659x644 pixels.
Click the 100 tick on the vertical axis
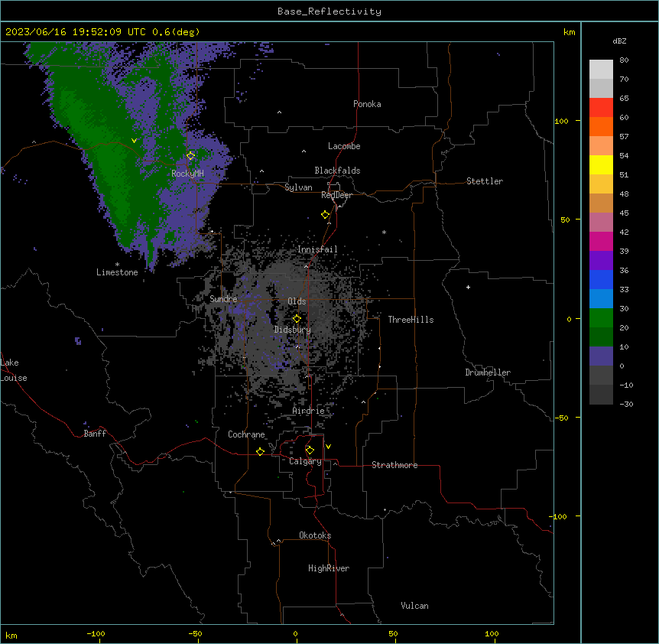click(x=561, y=121)
